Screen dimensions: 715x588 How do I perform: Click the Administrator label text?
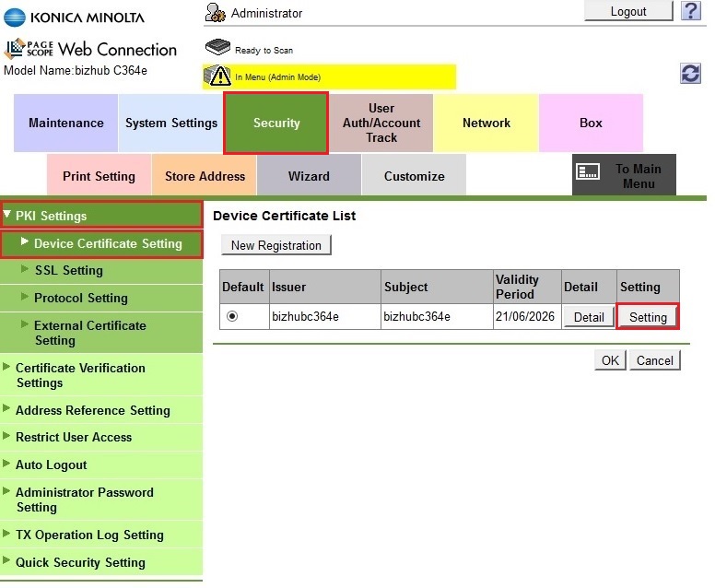tap(267, 13)
